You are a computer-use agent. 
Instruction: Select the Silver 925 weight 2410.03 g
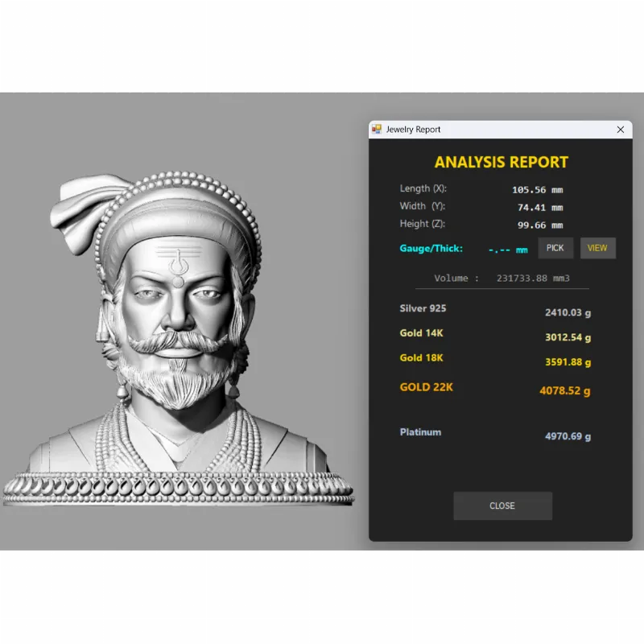pyautogui.click(x=568, y=312)
